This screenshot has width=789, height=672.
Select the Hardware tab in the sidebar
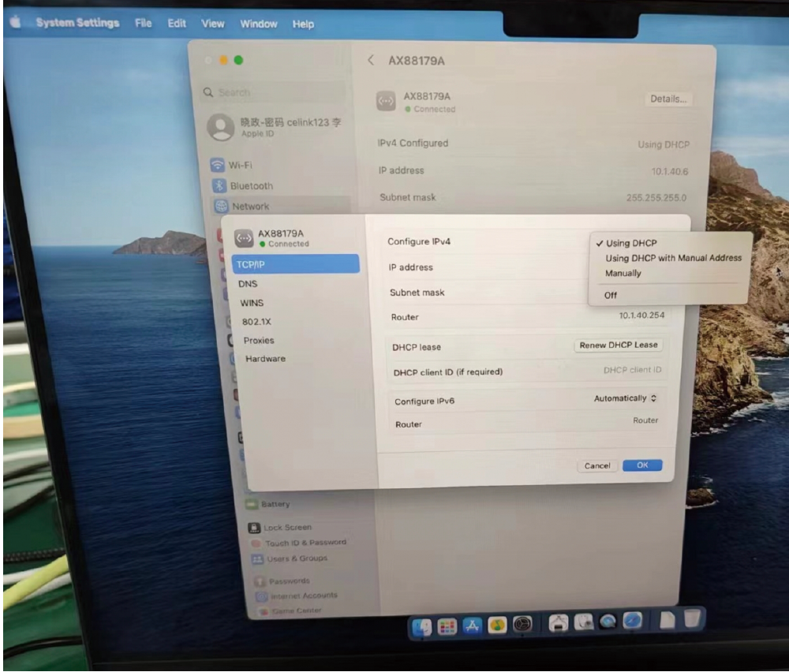click(265, 359)
